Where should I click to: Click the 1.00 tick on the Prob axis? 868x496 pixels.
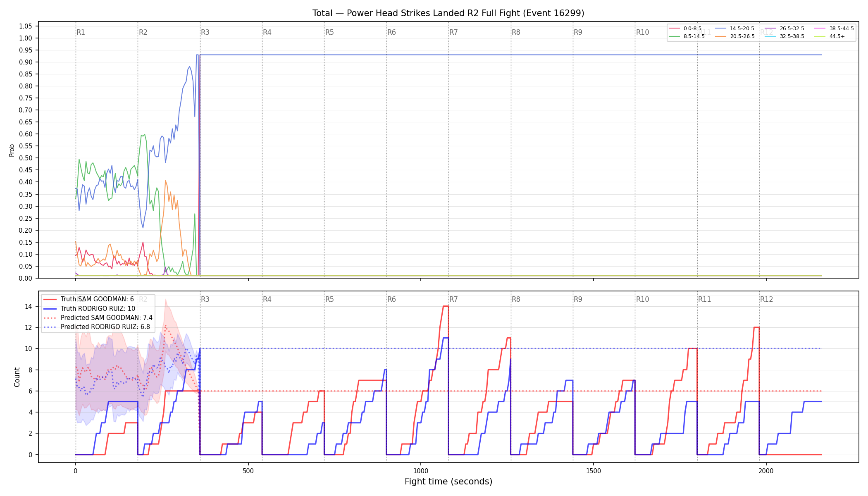pos(25,38)
